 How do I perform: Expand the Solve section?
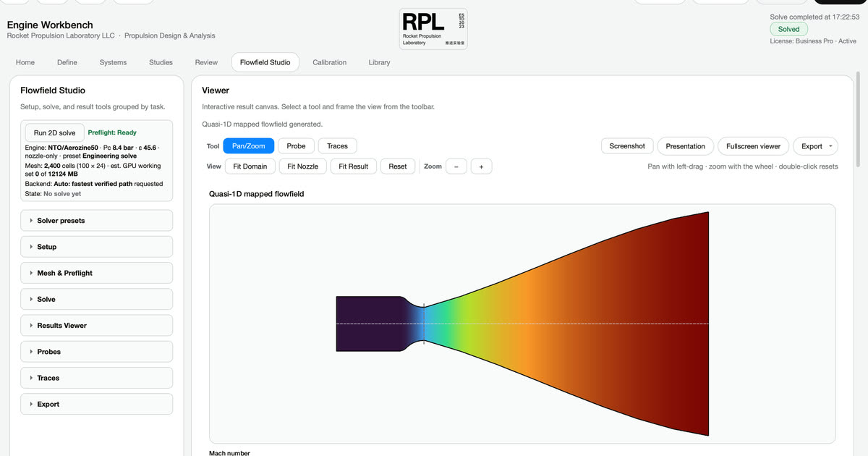click(x=96, y=299)
